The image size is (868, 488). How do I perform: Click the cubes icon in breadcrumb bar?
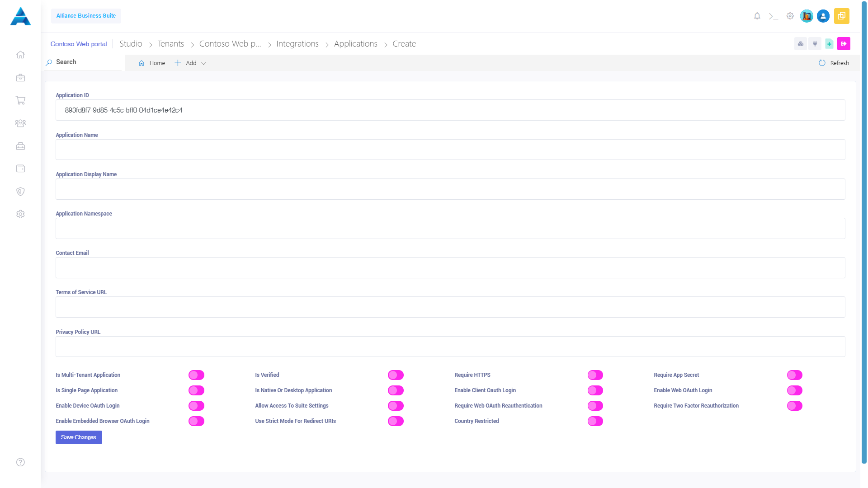coord(801,44)
